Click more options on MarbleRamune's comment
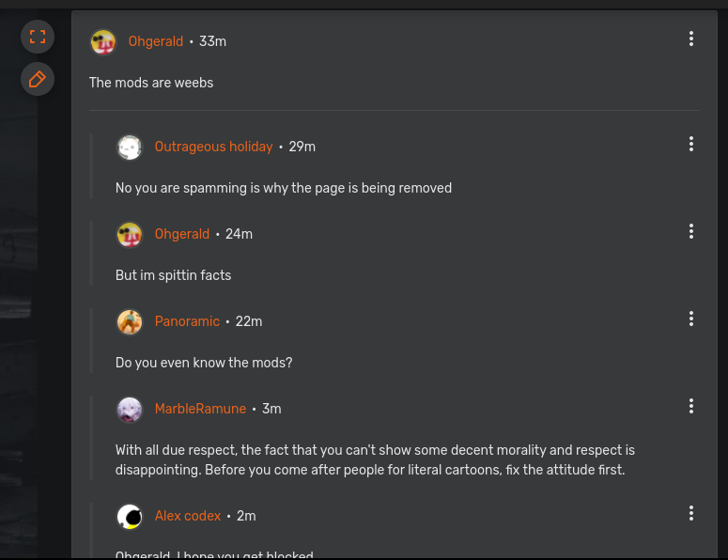The width and height of the screenshot is (728, 560). tap(691, 406)
